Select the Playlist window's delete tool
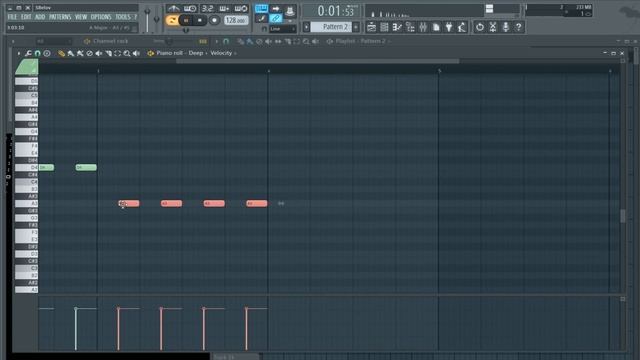The width and height of the screenshot is (640, 360). click(259, 41)
